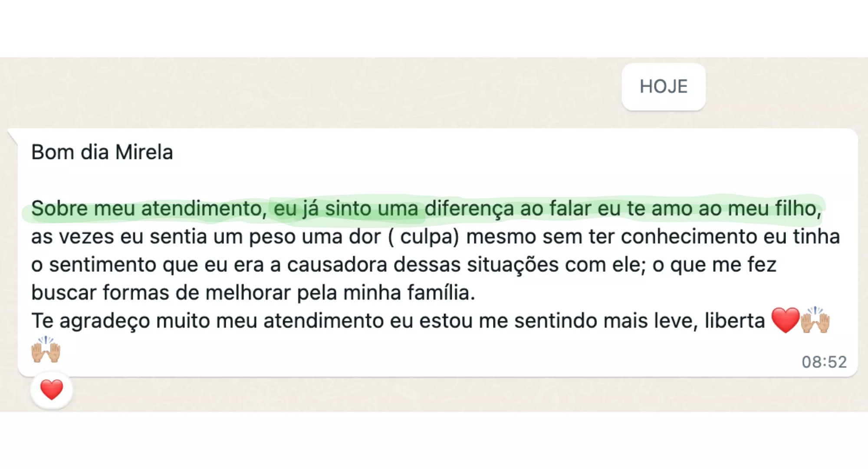Click the highlighted phrase 'Sobre meu atendimento'
This screenshot has width=868, height=469.
click(148, 209)
